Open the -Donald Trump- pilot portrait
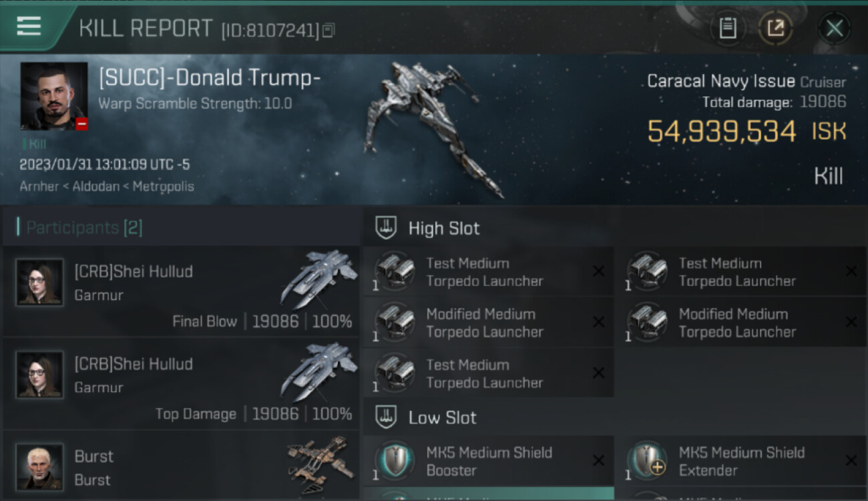This screenshot has width=868, height=501. tap(54, 96)
